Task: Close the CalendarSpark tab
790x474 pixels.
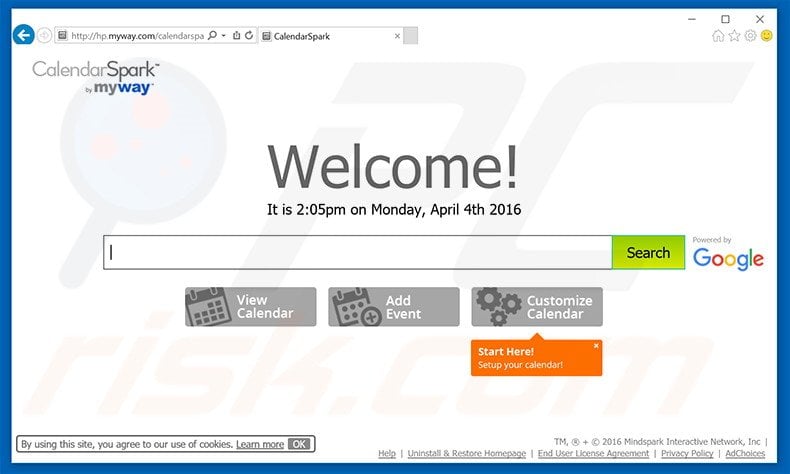Action: click(x=397, y=36)
